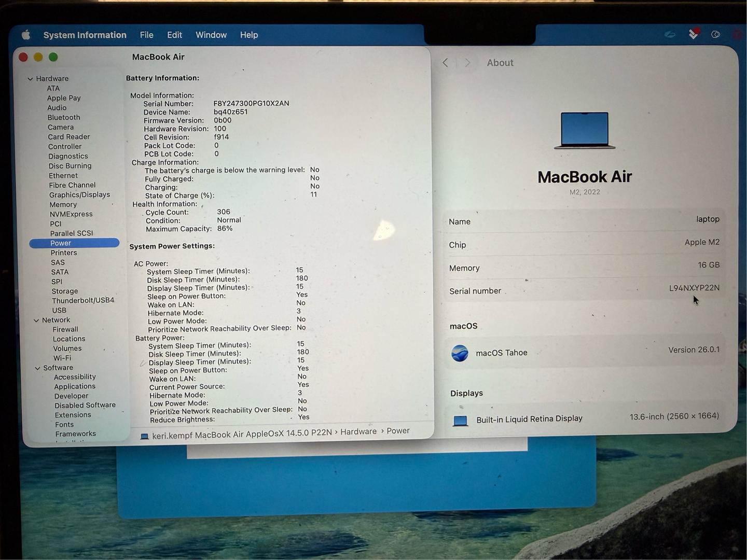Select Firewall under Network
This screenshot has width=747, height=560.
65,330
